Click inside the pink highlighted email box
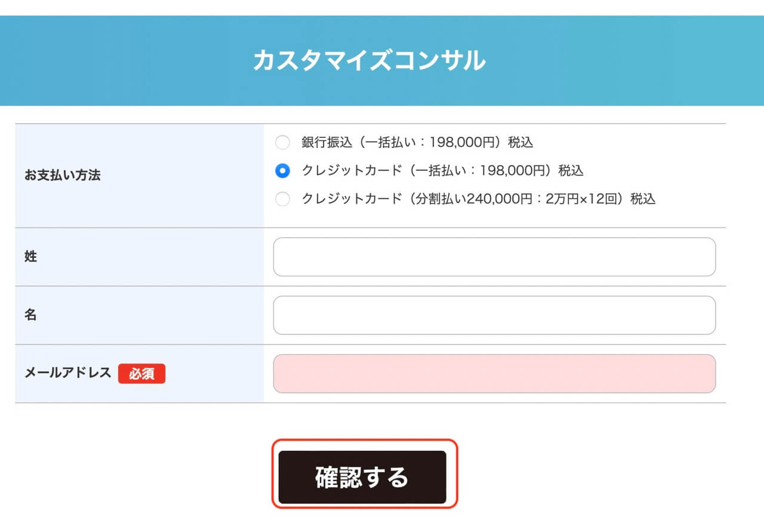Image resolution: width=764 pixels, height=532 pixels. point(494,373)
